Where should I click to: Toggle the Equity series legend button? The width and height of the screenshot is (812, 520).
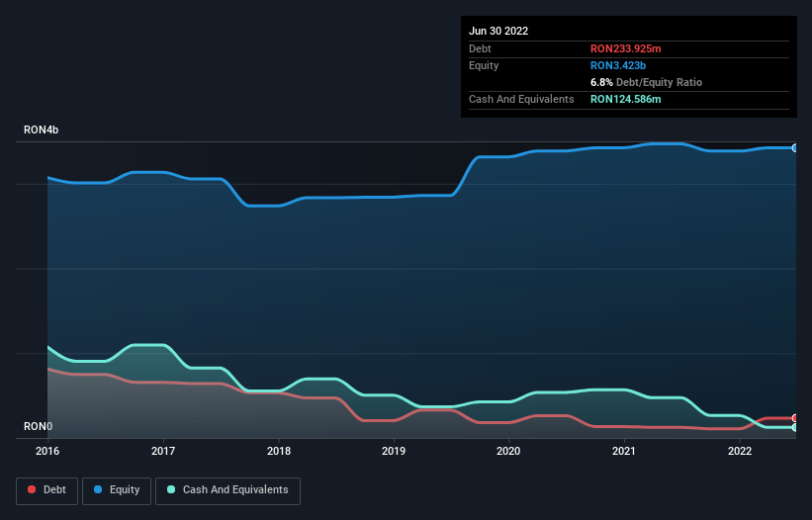pos(117,490)
